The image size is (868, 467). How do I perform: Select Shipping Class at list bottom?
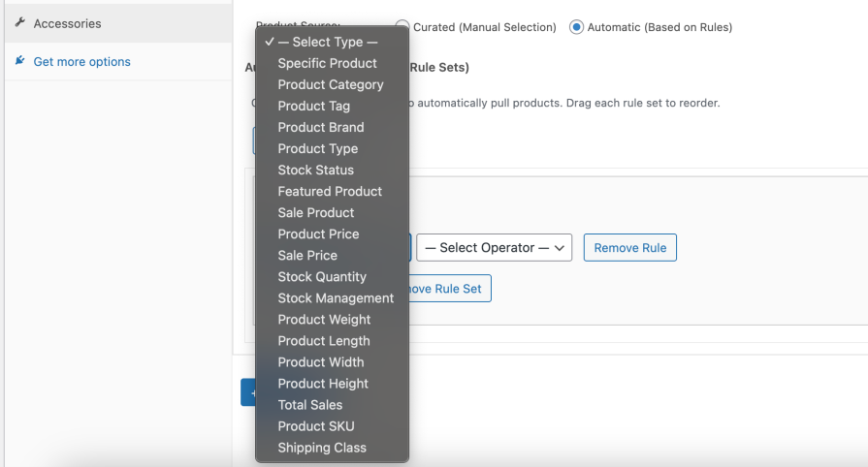point(322,447)
